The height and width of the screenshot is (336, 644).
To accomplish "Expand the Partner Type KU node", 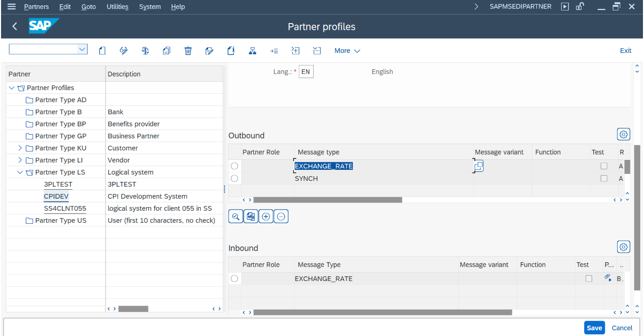I will (20, 148).
